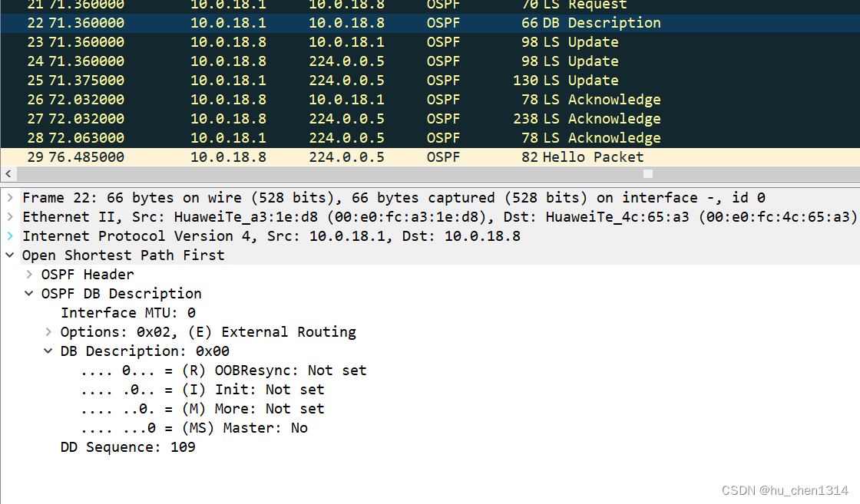Viewport: 860px width, 504px height.
Task: Select packet 26, the LS Acknowledge
Action: point(307,99)
